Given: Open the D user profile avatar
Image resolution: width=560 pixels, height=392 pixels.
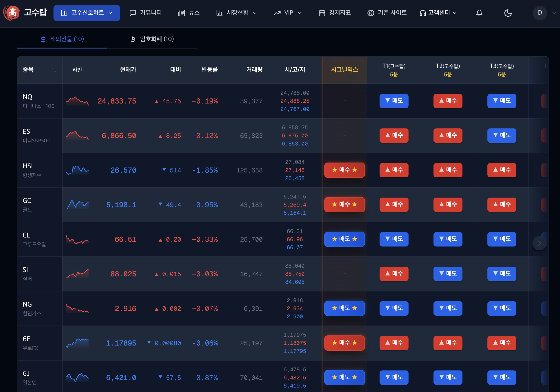Looking at the screenshot, I should pos(540,13).
